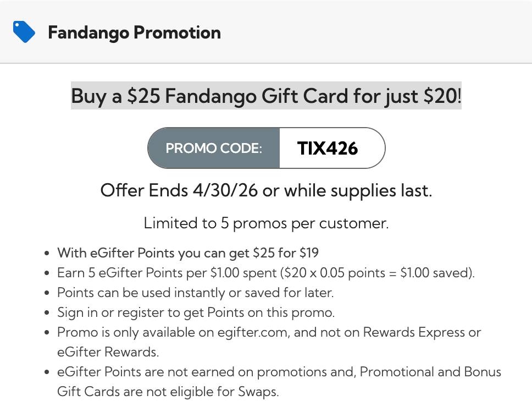
Task: Click the PROMO CODE label
Action: click(214, 149)
